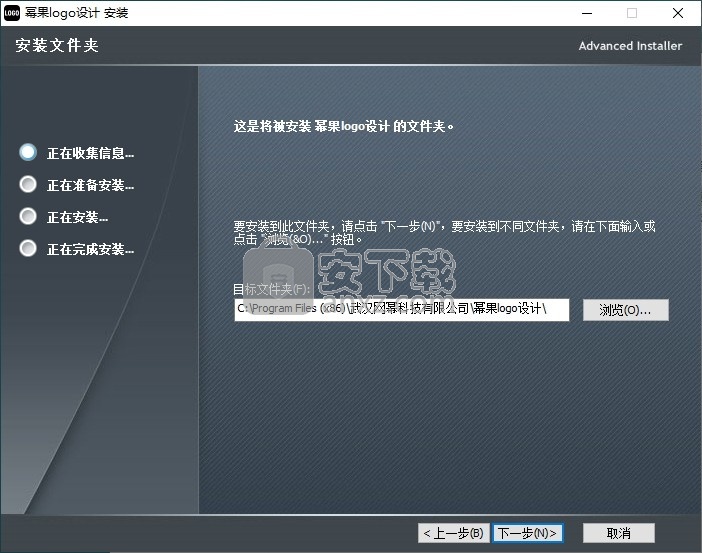Click the install path text field
This screenshot has width=702, height=553.
401,309
